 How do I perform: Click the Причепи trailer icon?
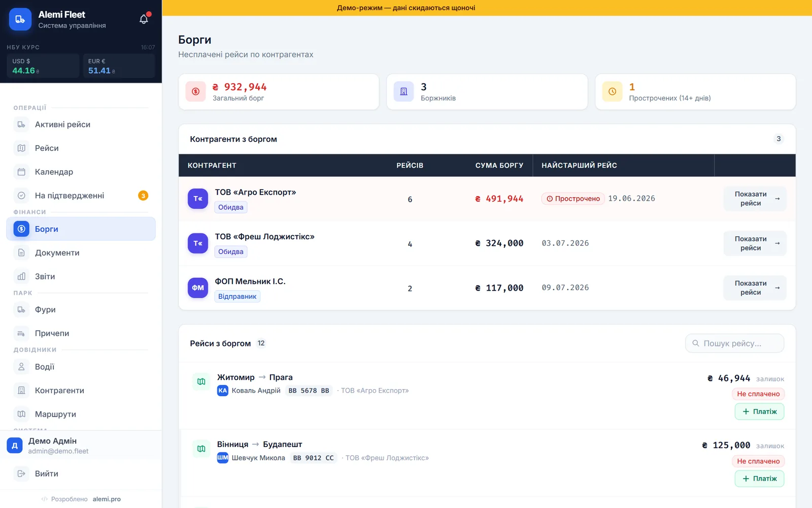21,333
